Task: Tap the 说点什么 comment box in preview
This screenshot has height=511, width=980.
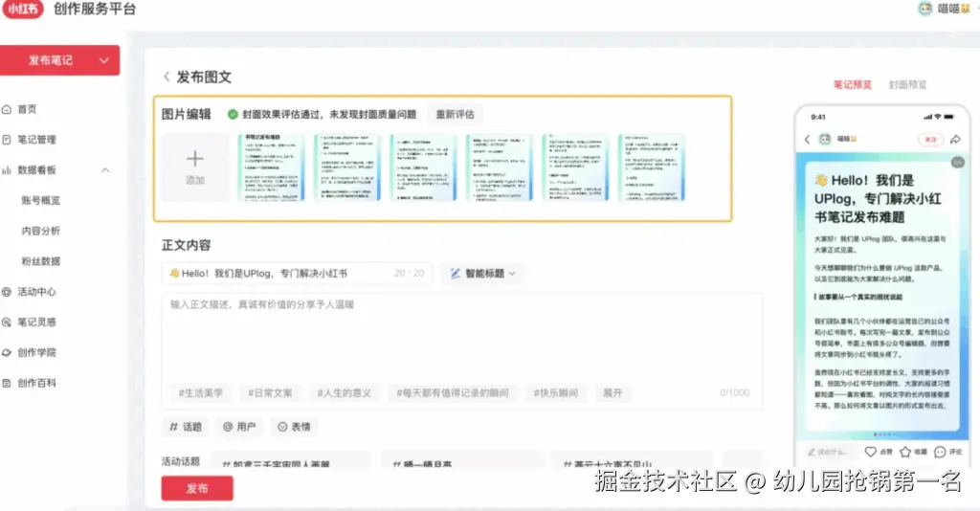Action: (828, 452)
